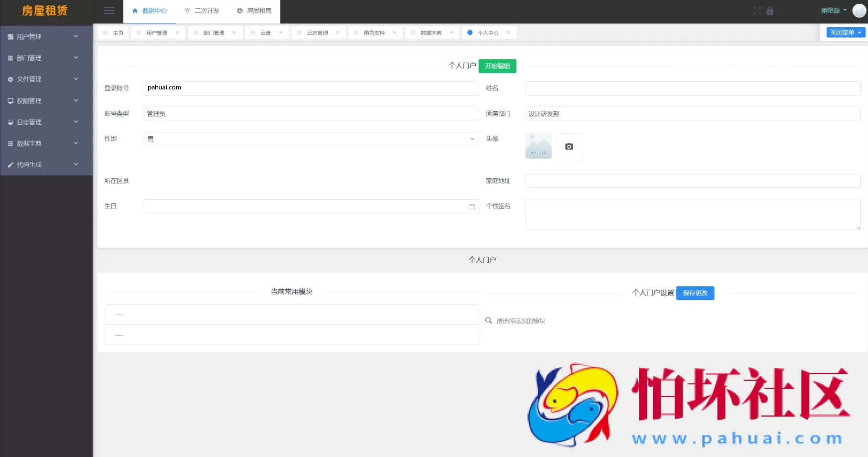Screen dimensions: 868x457
Task: Click the 部门管理 grid icon in sidebar
Action: [10, 57]
